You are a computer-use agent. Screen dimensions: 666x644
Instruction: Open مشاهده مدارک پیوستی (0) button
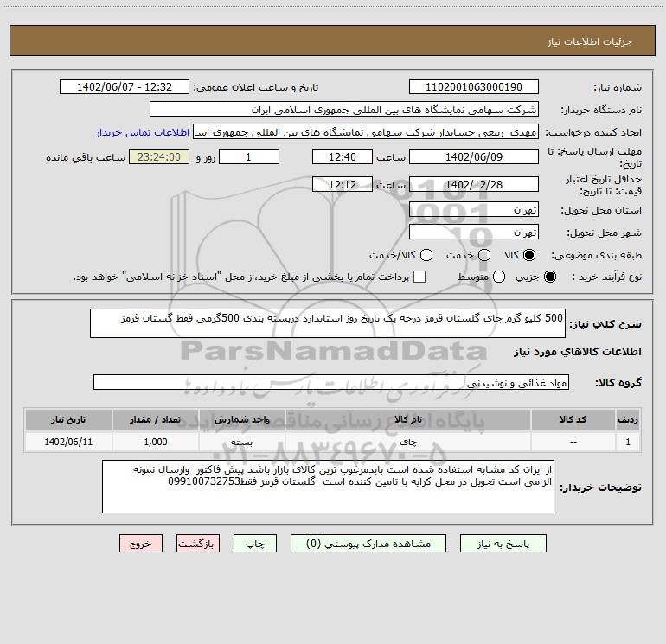tap(368, 544)
